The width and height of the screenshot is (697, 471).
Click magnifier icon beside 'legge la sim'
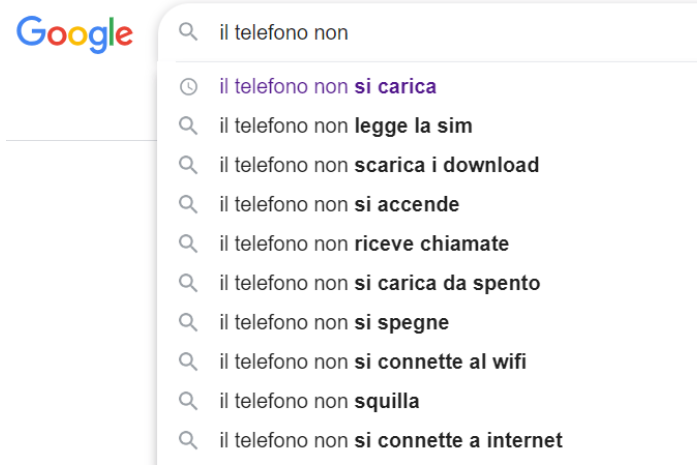pos(188,126)
